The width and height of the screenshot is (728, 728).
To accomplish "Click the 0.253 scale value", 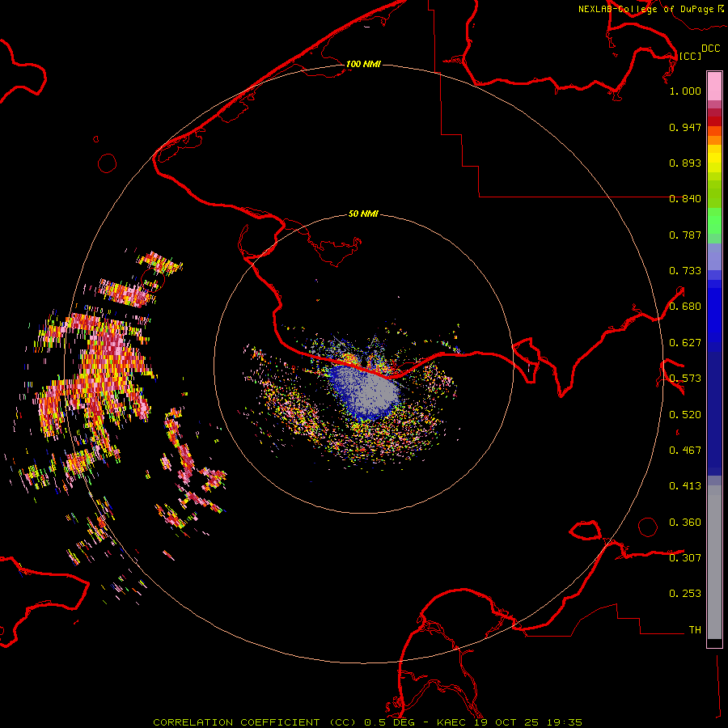I will click(x=685, y=594).
